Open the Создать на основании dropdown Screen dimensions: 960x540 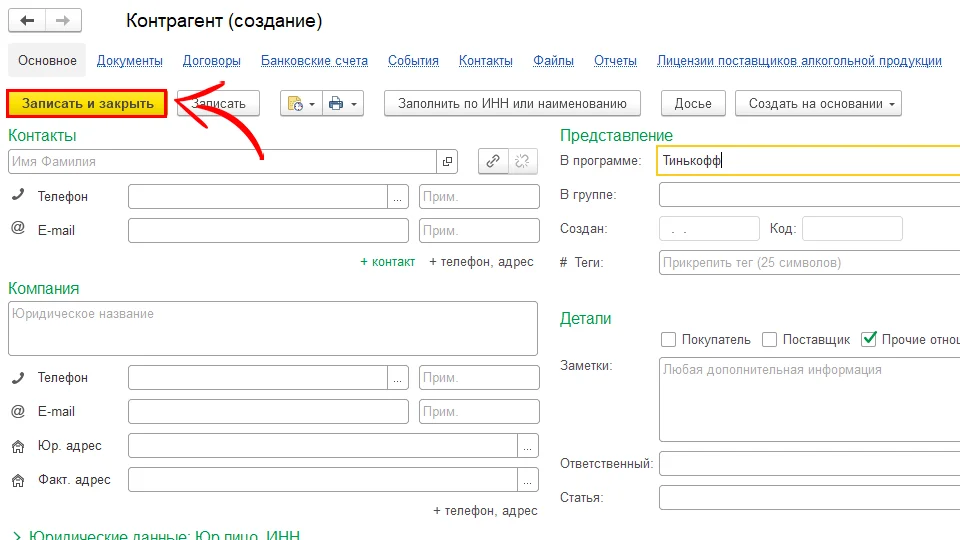[x=818, y=104]
